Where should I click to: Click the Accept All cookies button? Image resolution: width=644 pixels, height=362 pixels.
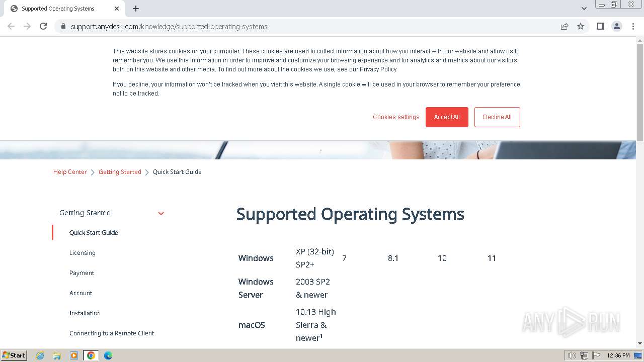(447, 117)
